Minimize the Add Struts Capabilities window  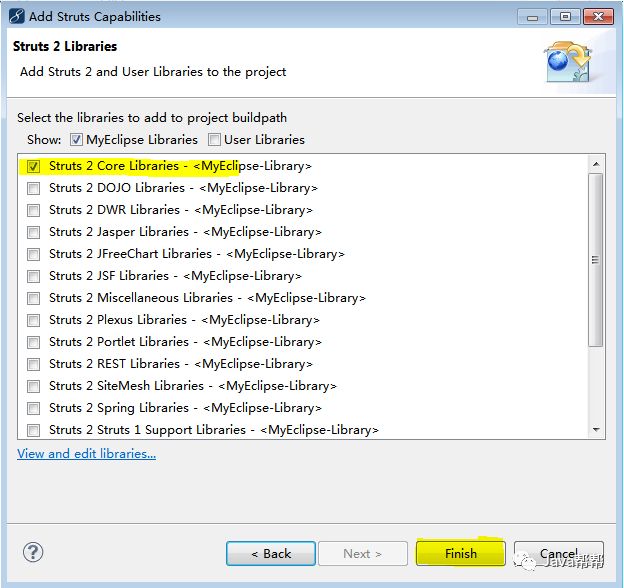532,17
